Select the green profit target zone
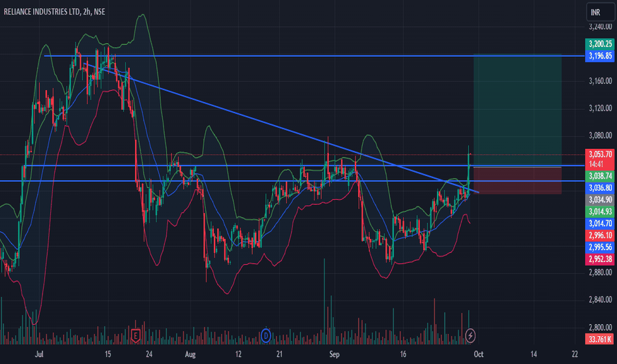 click(x=518, y=110)
